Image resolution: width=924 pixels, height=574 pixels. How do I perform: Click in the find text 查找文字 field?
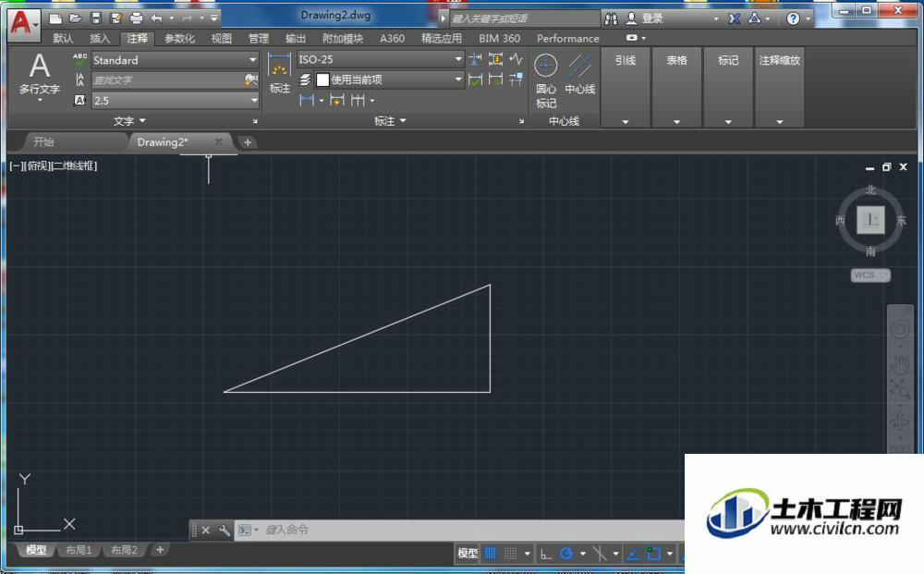(166, 79)
